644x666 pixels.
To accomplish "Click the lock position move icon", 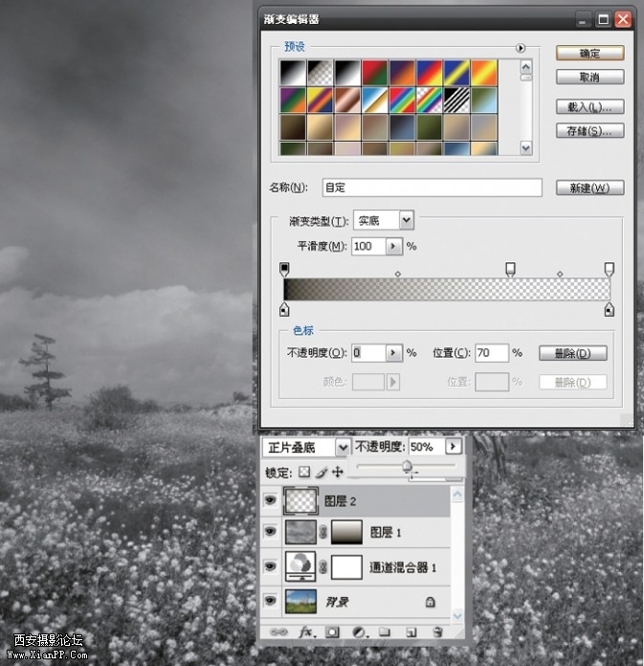I will [338, 472].
